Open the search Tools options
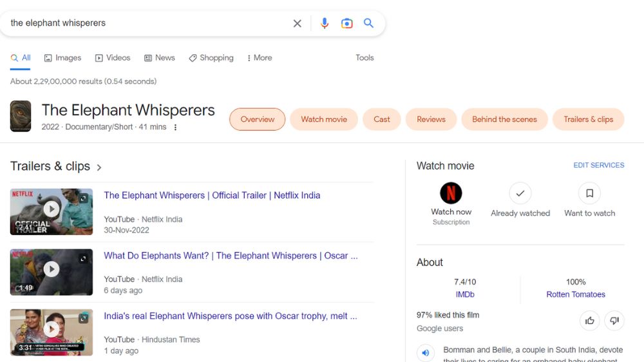Image resolution: width=644 pixels, height=362 pixels. (x=365, y=58)
